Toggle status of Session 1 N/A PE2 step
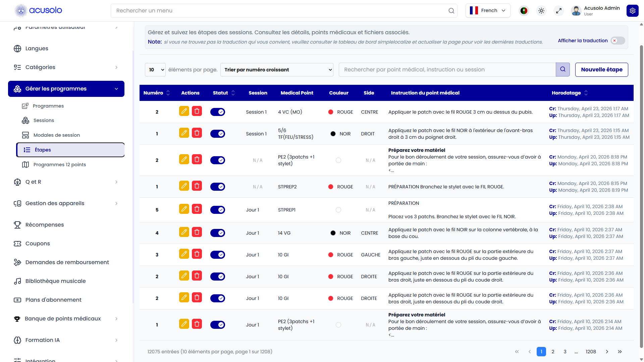 pos(218,160)
